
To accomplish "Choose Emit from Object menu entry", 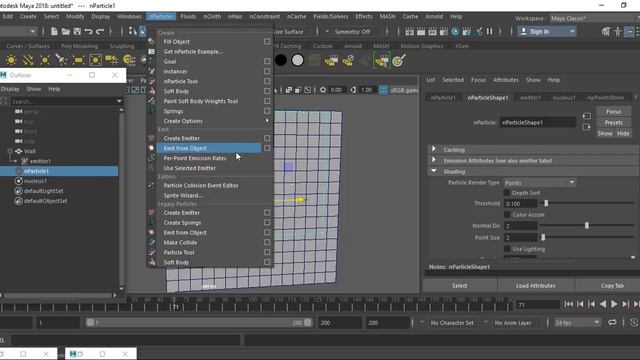I will click(209, 148).
